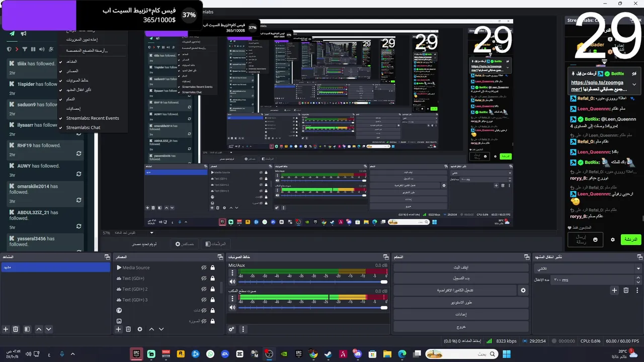Open settings via إعدادات button
This screenshot has width=644, height=362.
(461, 314)
